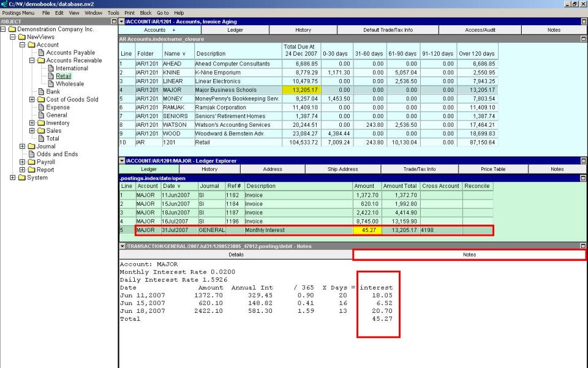The width and height of the screenshot is (588, 368).
Task: Collapse the Accounts Receivable folder
Action: [x=32, y=61]
